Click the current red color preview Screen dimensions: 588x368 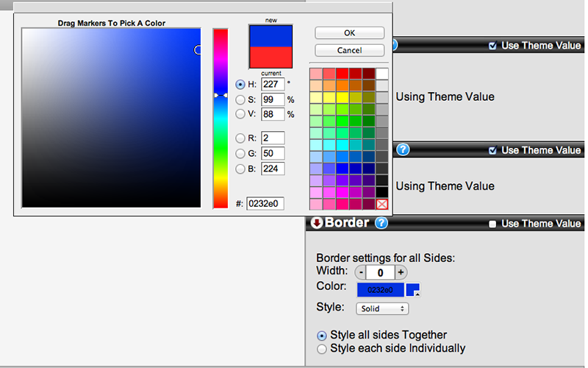[x=270, y=58]
